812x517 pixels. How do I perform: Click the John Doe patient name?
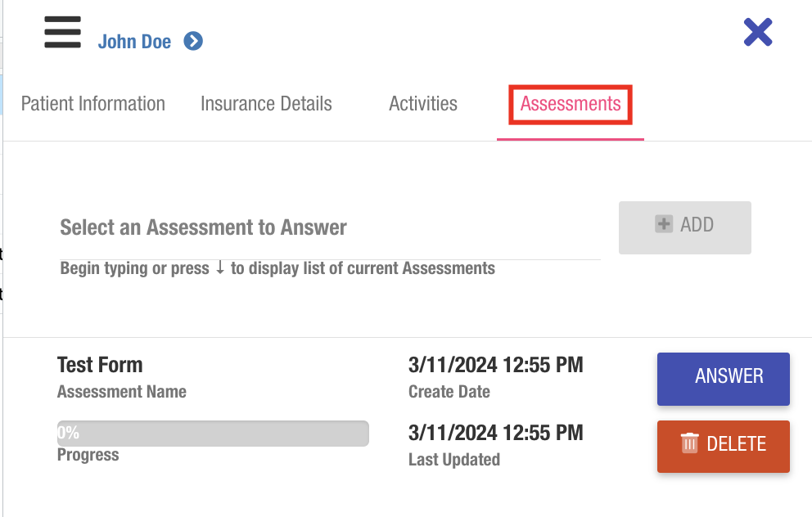point(134,42)
